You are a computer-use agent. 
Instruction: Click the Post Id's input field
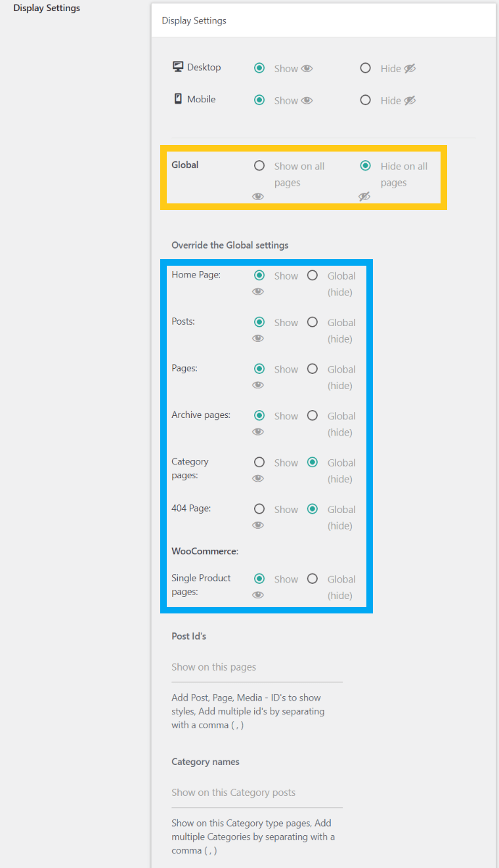click(x=257, y=667)
